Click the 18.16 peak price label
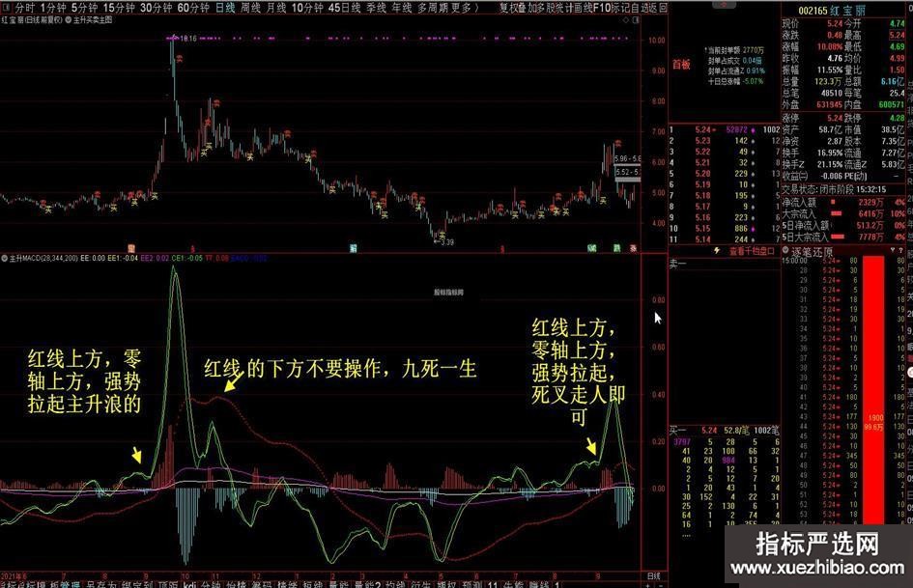This screenshot has height=588, width=913. pos(188,39)
